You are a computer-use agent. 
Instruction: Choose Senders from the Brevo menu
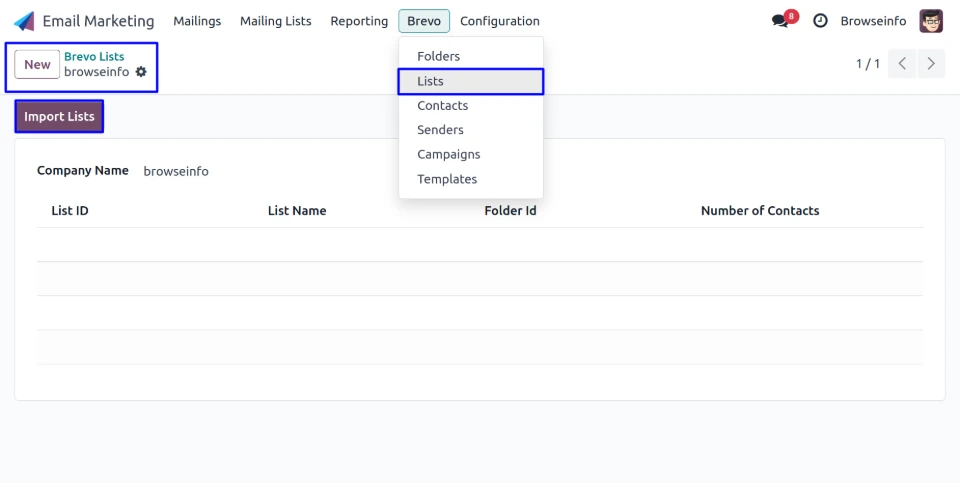440,130
